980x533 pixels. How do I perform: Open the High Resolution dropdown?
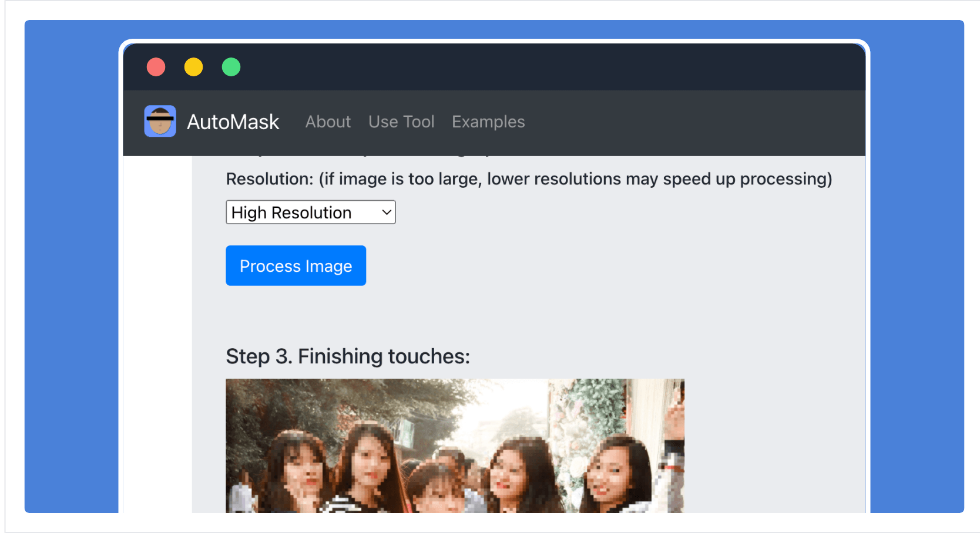(x=310, y=212)
